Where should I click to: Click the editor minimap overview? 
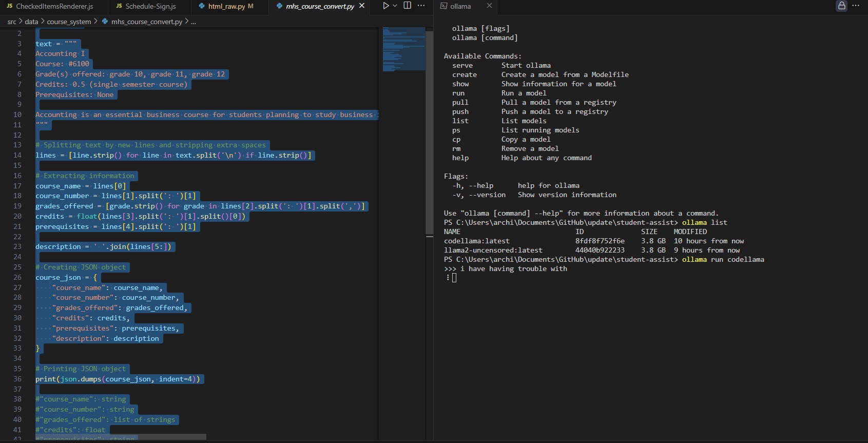[404, 49]
